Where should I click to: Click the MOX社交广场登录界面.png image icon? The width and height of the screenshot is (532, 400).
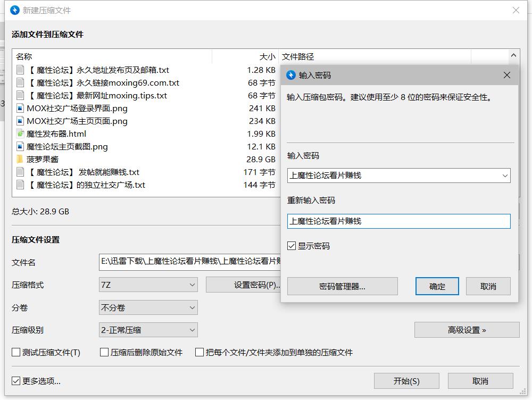click(20, 109)
